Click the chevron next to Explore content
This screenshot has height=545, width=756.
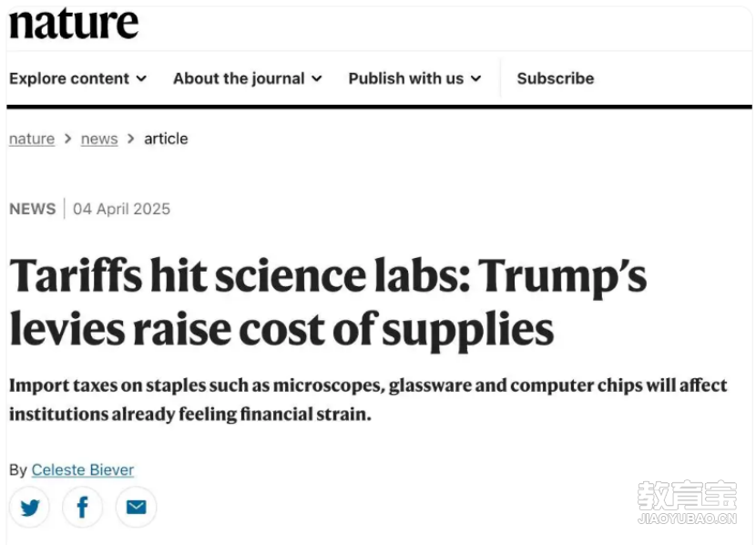pyautogui.click(x=141, y=78)
